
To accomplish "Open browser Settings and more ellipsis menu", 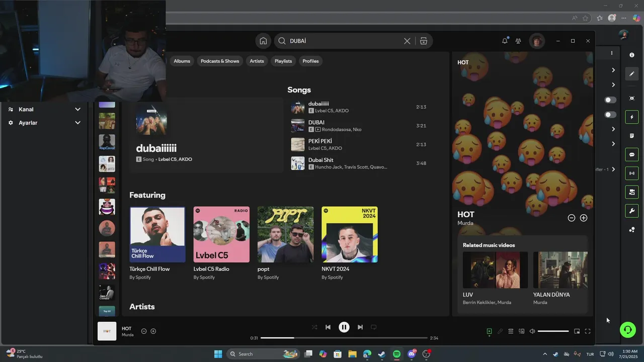I will point(624,18).
